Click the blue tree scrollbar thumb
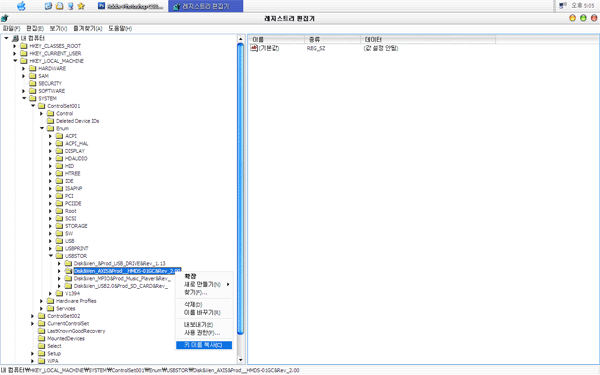Viewport: 600px width, 375px height. 241,188
